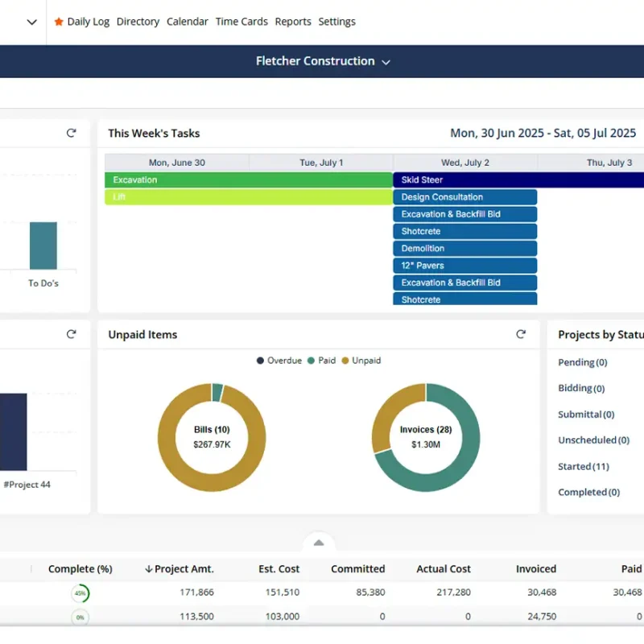
Task: Open Submittal (0) projects link
Action: pos(586,415)
